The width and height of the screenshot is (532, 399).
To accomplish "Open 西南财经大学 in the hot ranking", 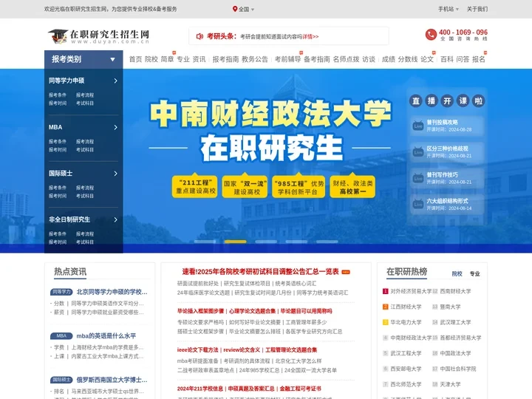I will pyautogui.click(x=455, y=291).
